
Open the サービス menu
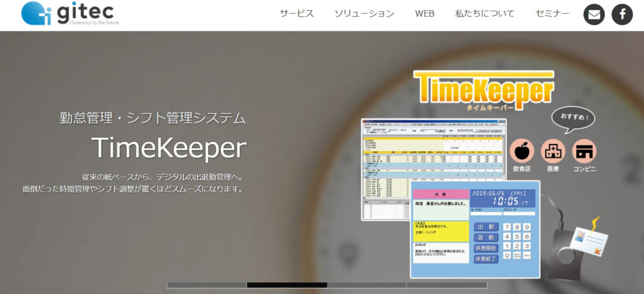(297, 14)
